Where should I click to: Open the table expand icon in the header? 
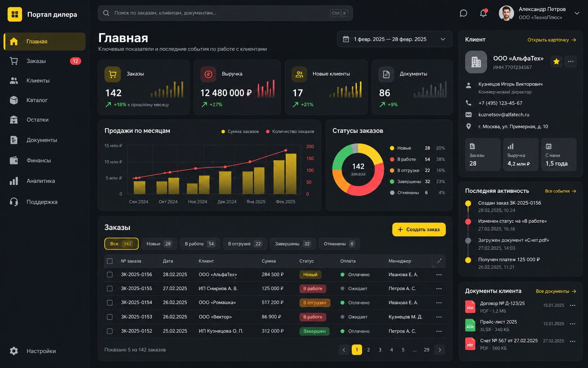(x=439, y=261)
